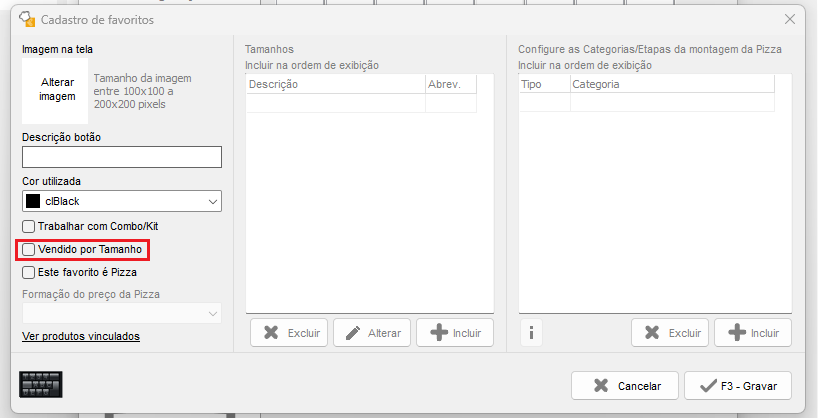Click the info icon under Categorias
Viewport: 818px width, 418px height.
530,333
